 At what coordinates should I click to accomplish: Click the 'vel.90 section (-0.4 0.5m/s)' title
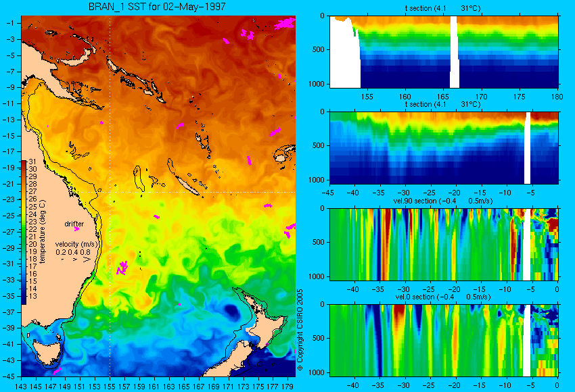click(442, 201)
